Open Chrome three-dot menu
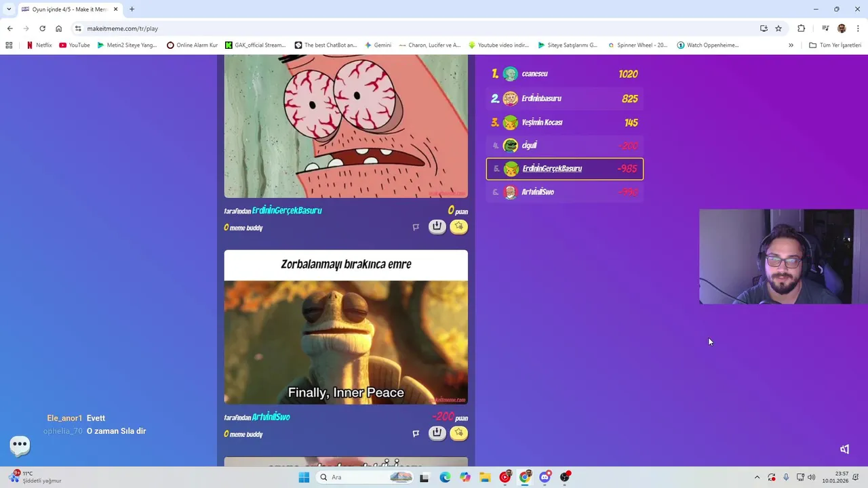The image size is (868, 488). (x=859, y=28)
